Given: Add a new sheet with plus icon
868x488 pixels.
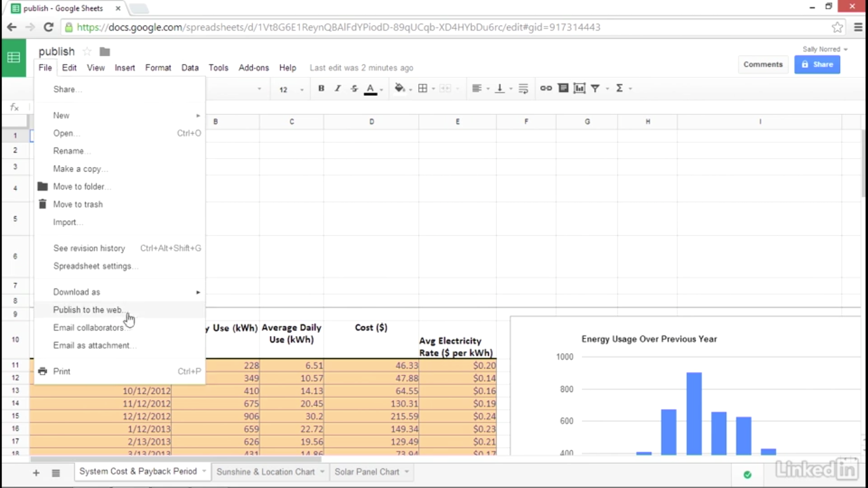Looking at the screenshot, I should (36, 473).
